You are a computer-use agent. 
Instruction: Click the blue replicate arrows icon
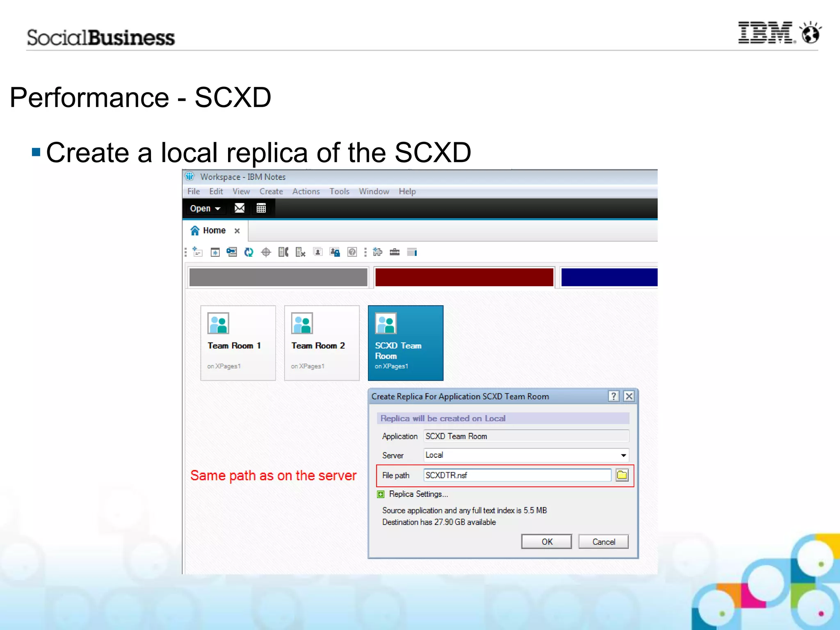tap(249, 252)
